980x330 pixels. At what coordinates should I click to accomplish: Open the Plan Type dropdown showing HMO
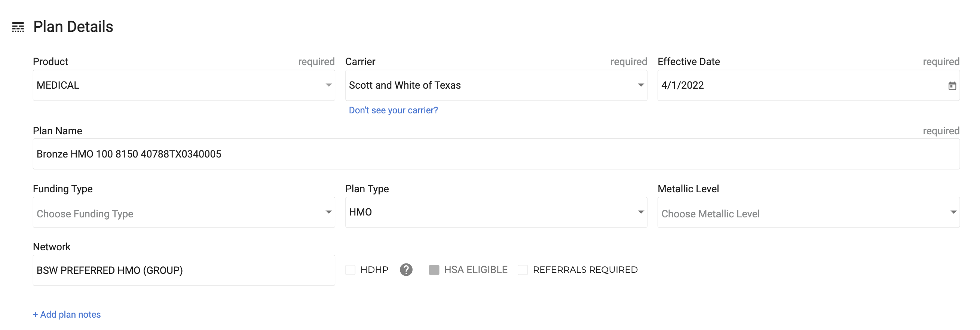pos(496,213)
